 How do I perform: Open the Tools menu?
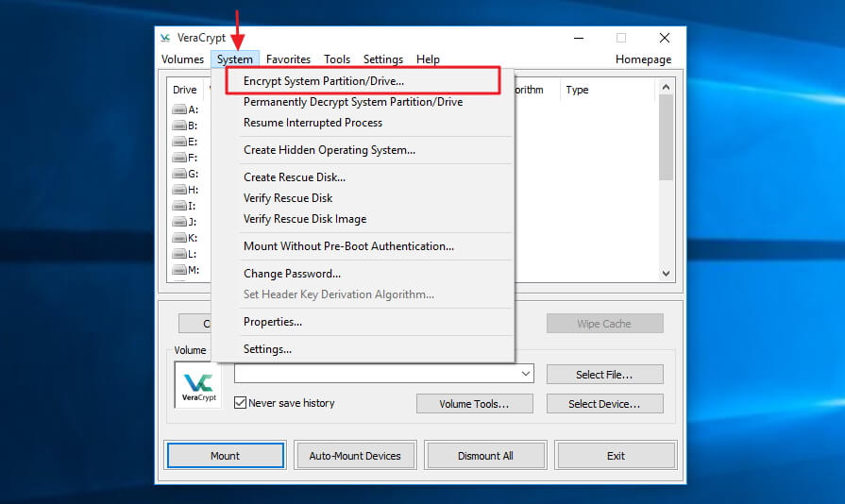[337, 59]
